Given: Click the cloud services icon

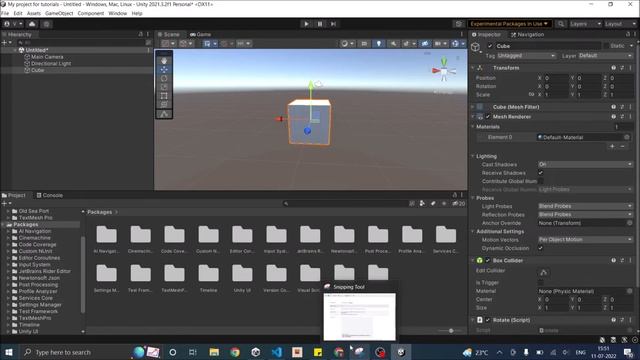Looking at the screenshot, I should pyautogui.click(x=32, y=24).
